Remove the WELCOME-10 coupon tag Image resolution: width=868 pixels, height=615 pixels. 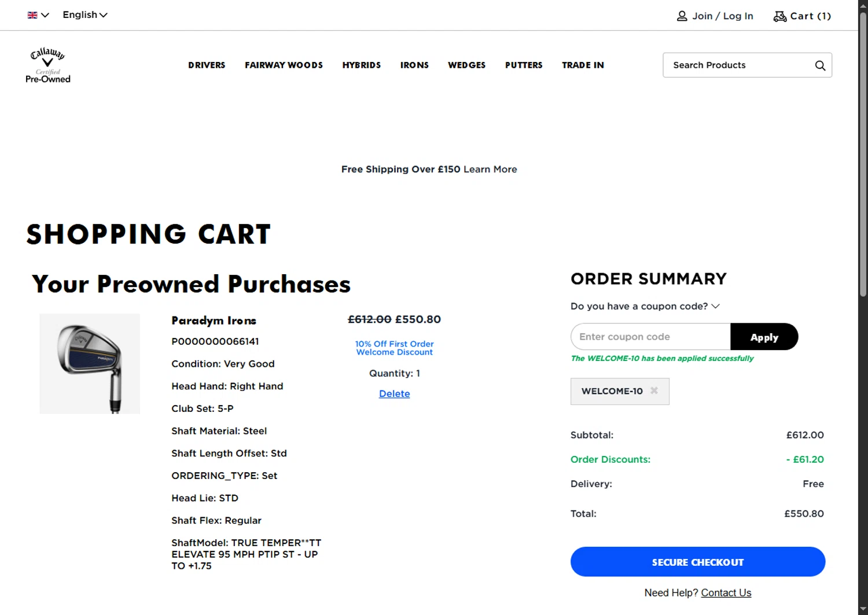[654, 391]
